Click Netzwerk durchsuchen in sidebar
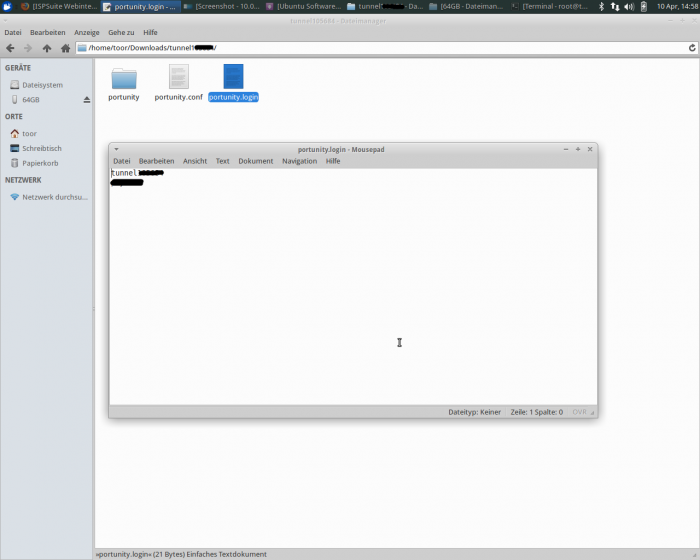Viewport: 700px width, 560px height. [54, 197]
